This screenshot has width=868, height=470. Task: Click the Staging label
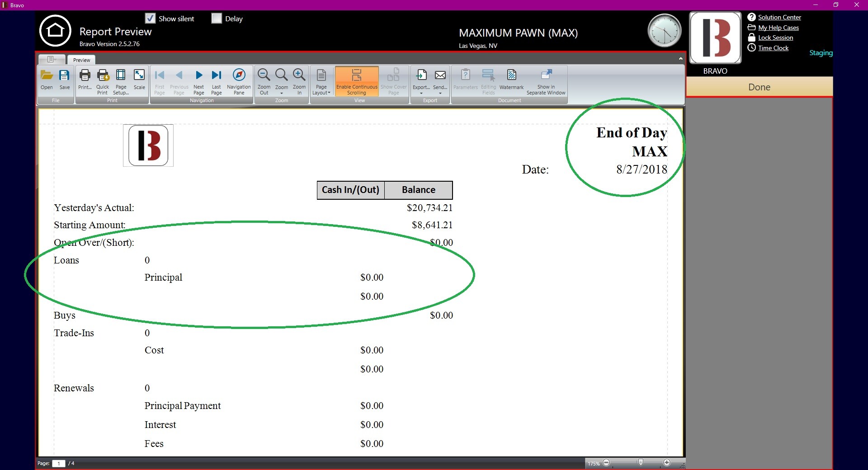tap(821, 53)
